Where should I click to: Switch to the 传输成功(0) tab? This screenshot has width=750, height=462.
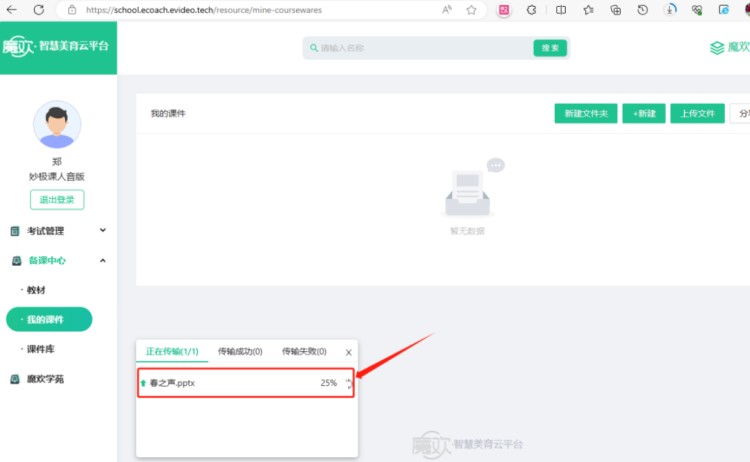point(240,352)
